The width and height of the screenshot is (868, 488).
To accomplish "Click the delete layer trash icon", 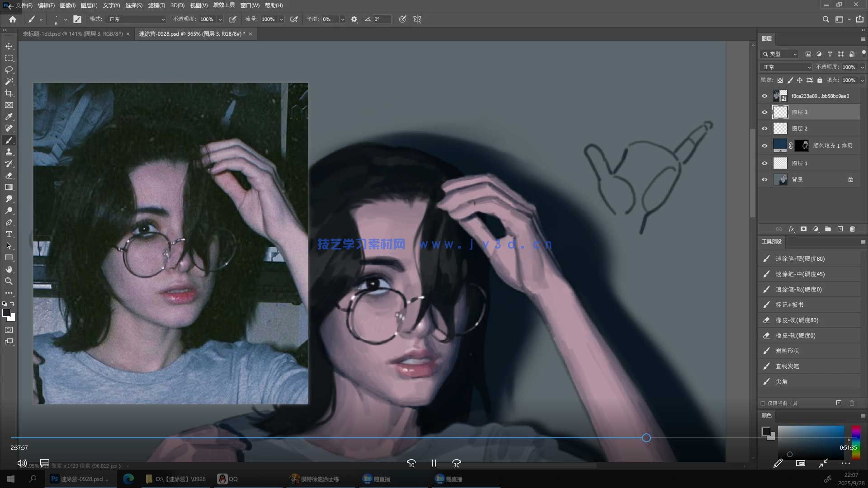I will tap(852, 229).
